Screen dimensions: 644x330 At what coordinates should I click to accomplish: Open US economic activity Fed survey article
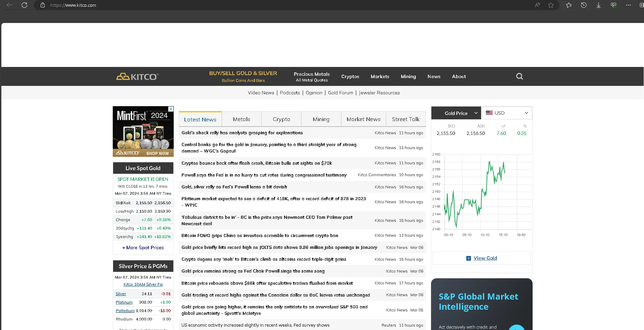point(256,325)
